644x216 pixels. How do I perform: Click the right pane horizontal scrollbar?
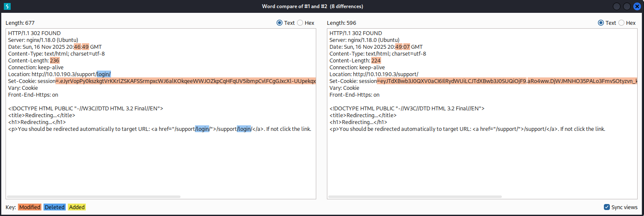415,197
